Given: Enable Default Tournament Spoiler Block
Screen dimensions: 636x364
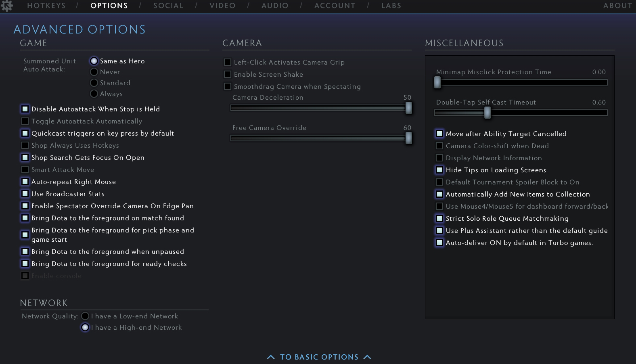Looking at the screenshot, I should pos(439,182).
